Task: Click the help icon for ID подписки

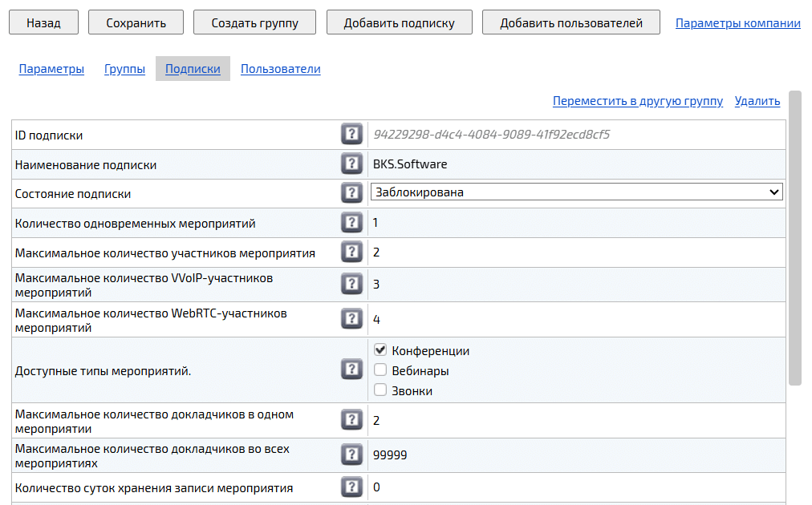Action: point(351,134)
